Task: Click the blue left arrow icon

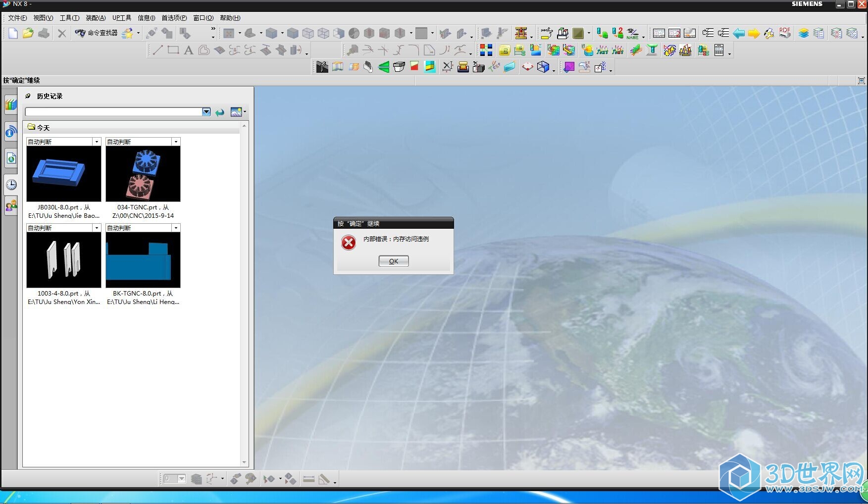Action: (x=739, y=33)
